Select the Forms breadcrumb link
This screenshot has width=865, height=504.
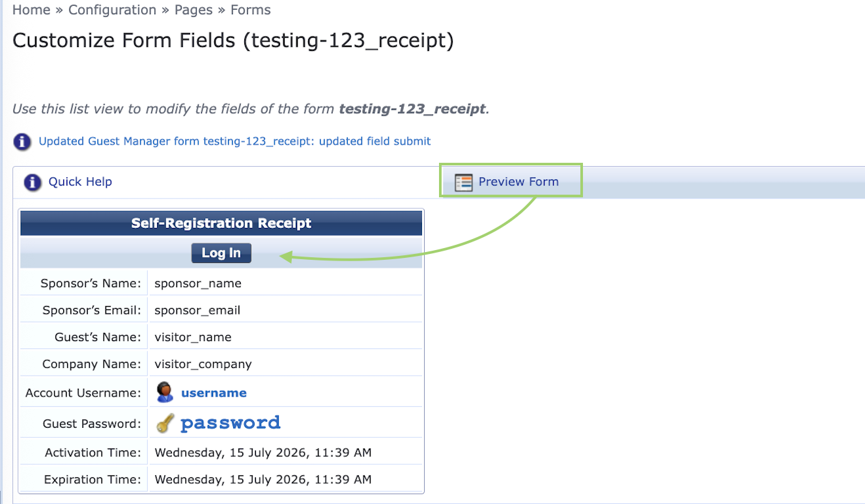click(x=251, y=10)
